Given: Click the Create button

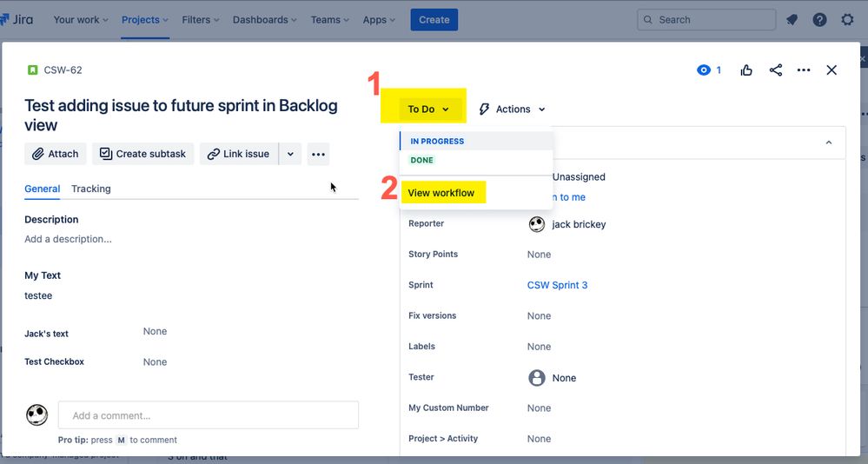Looking at the screenshot, I should click(434, 20).
